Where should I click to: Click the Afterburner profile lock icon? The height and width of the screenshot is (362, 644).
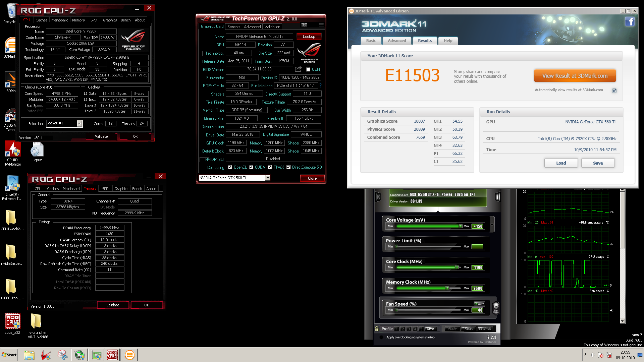coord(377,328)
